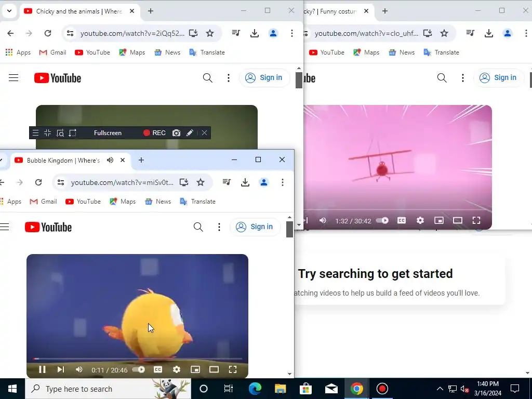Enter fullscreen in Bubble Kingdom player
The width and height of the screenshot is (532, 399).
click(x=233, y=369)
